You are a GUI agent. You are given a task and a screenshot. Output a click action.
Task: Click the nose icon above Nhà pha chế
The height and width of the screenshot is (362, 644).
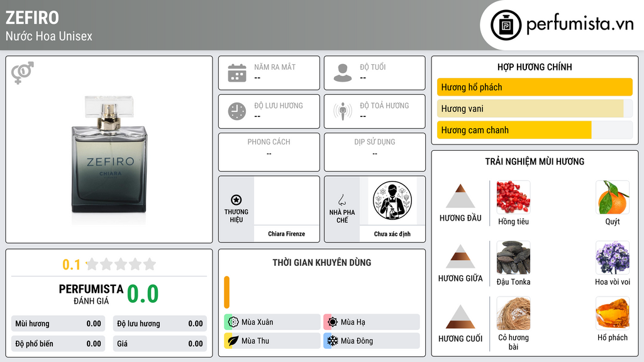341,200
